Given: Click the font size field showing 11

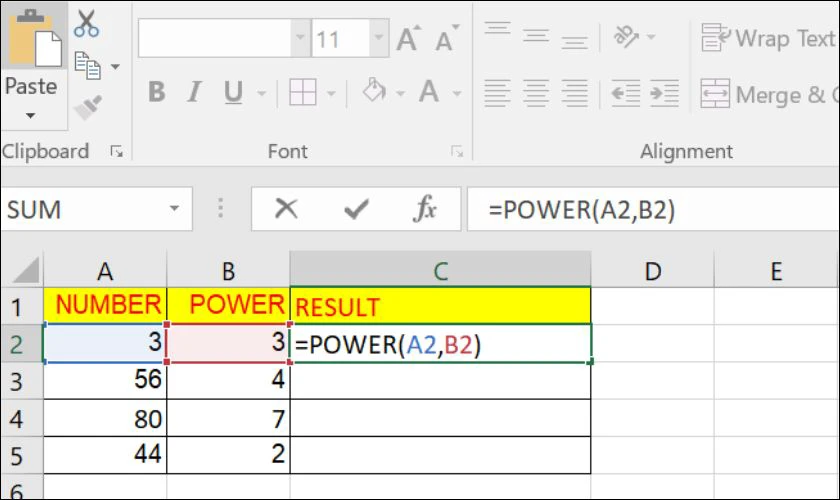Looking at the screenshot, I should coord(341,38).
